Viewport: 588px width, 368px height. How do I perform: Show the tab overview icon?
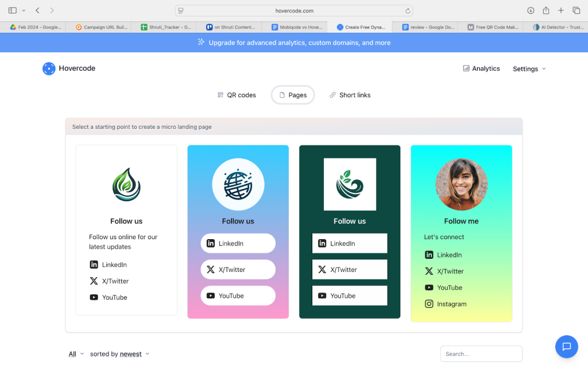[577, 10]
